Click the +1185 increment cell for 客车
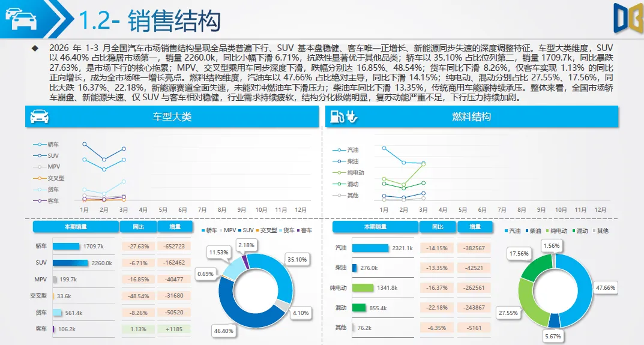This screenshot has width=644, height=345. 174,329
